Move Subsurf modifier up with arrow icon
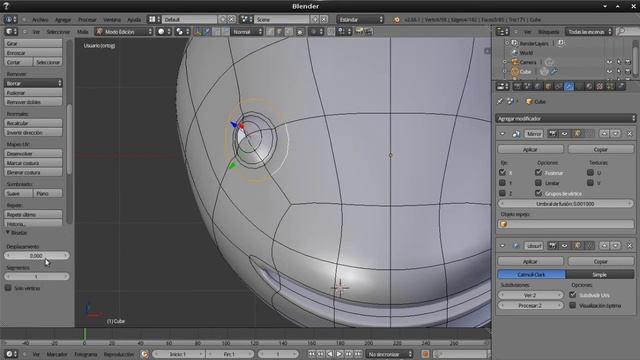640x360 pixels. [x=604, y=245]
